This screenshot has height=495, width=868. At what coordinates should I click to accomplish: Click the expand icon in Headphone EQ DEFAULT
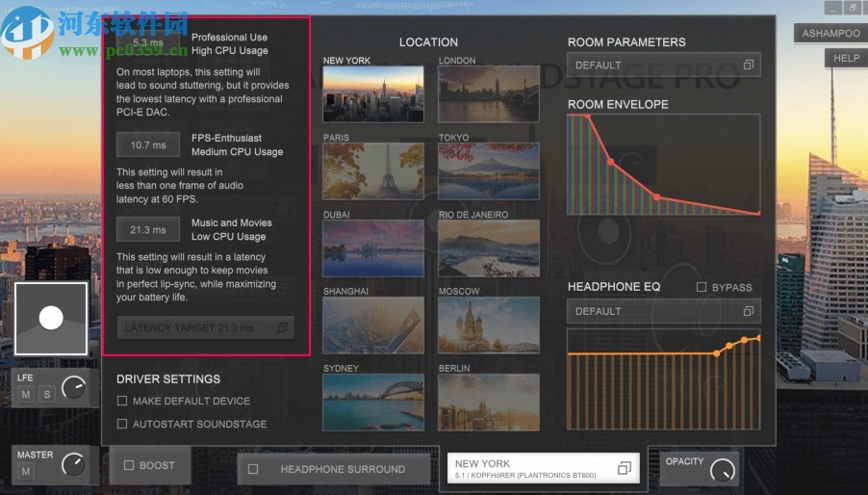(749, 311)
